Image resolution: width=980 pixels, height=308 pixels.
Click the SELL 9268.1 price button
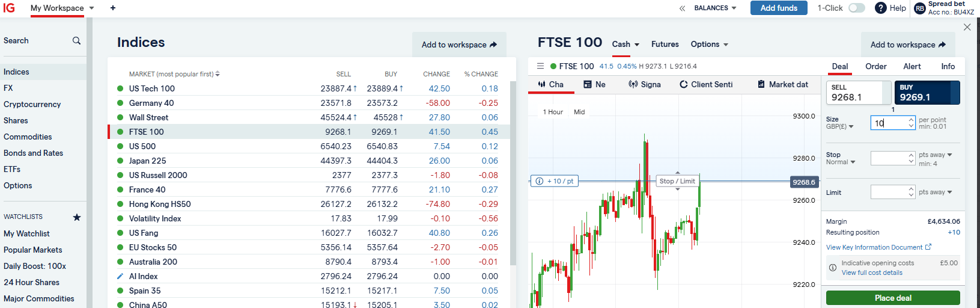coord(859,93)
